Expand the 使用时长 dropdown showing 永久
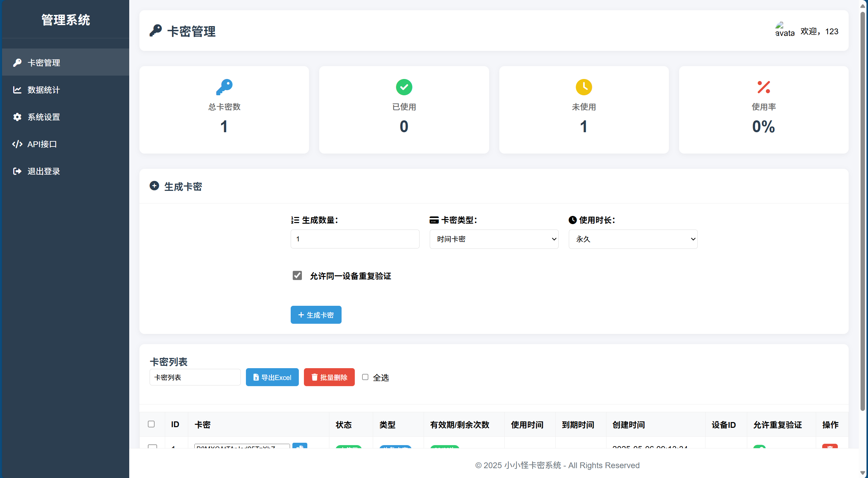 [x=633, y=239]
